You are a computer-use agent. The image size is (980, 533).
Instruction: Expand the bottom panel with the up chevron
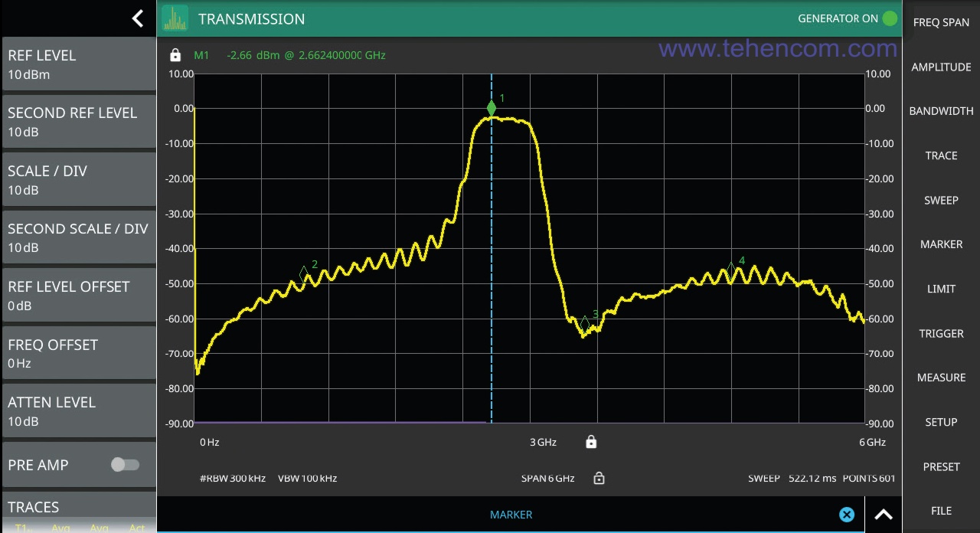coord(884,515)
